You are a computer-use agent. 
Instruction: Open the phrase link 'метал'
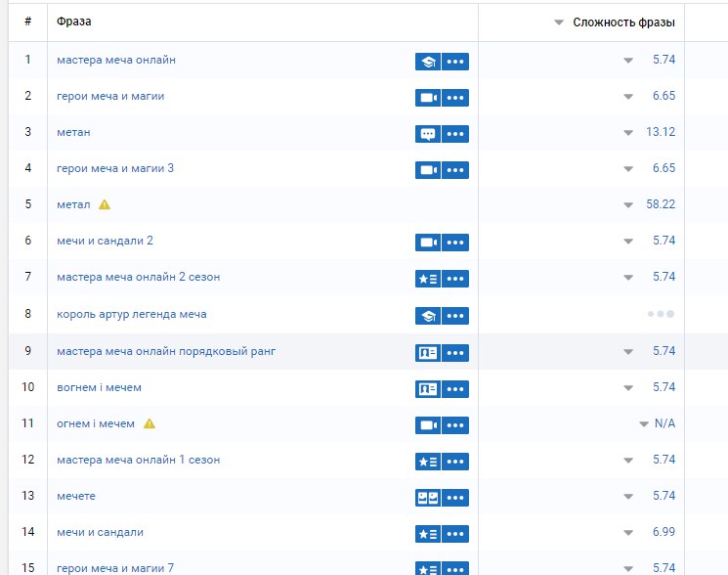click(73, 204)
